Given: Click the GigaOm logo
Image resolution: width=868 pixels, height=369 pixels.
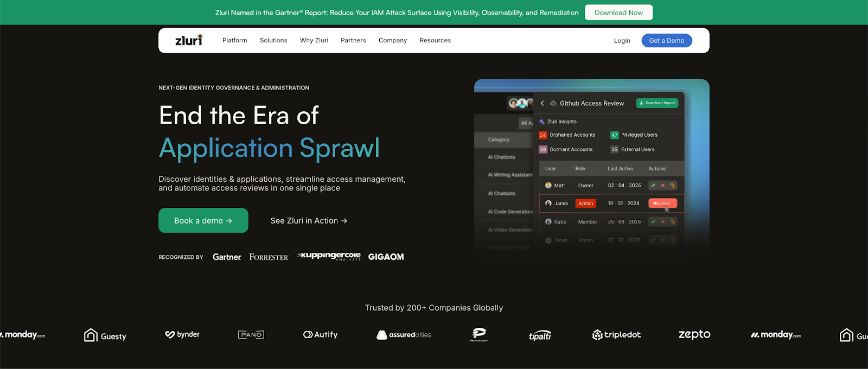Looking at the screenshot, I should [x=386, y=257].
